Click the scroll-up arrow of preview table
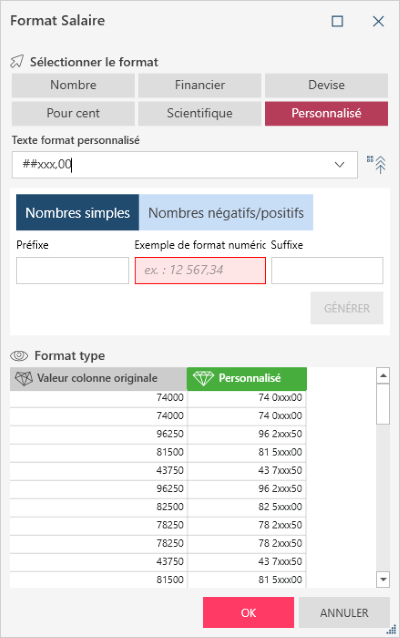The width and height of the screenshot is (400, 638). click(383, 375)
